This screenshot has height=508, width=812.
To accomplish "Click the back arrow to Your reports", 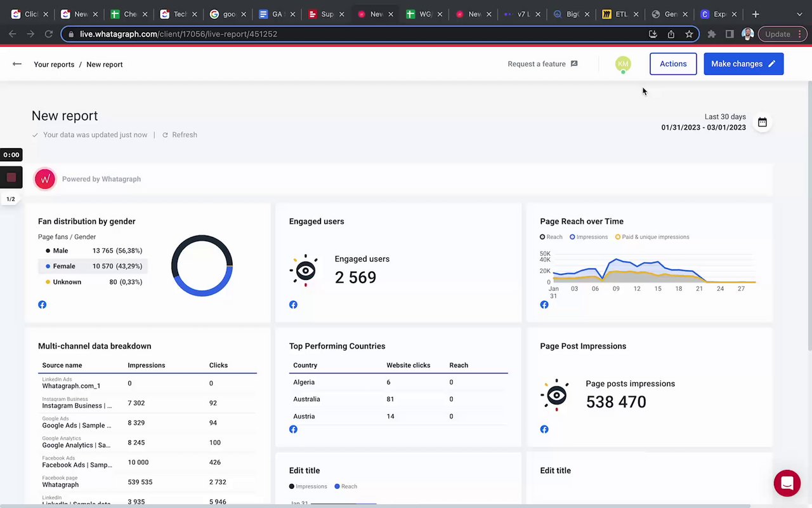I will pos(17,64).
